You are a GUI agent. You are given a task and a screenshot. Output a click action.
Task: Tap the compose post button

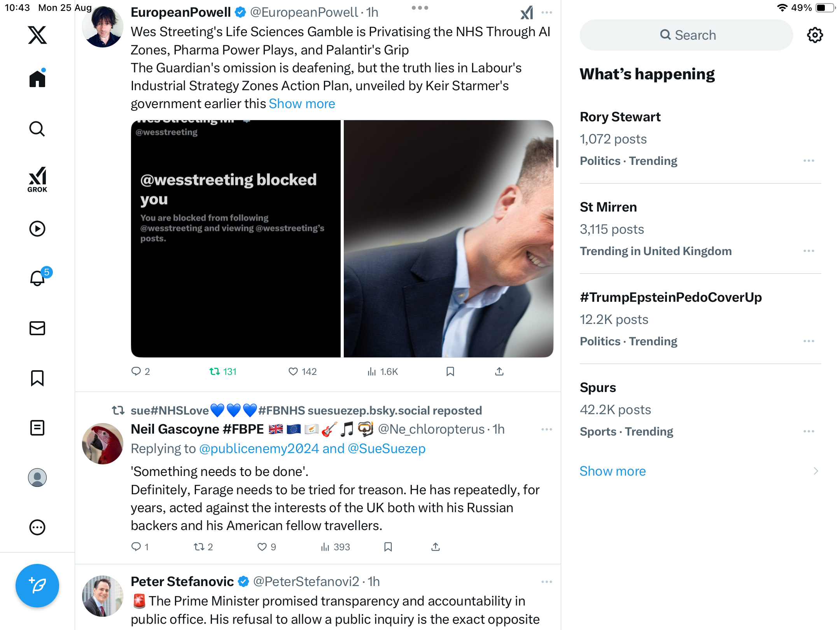[x=37, y=585]
